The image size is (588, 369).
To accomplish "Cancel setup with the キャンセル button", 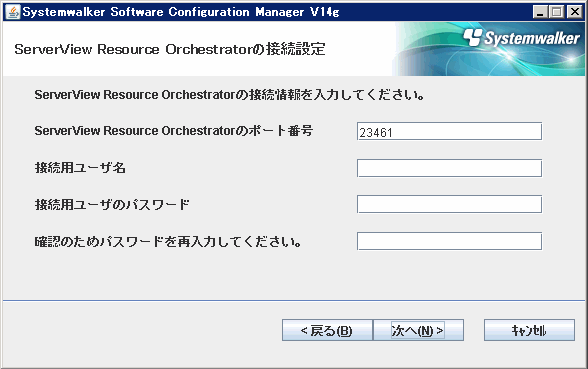I will point(529,330).
